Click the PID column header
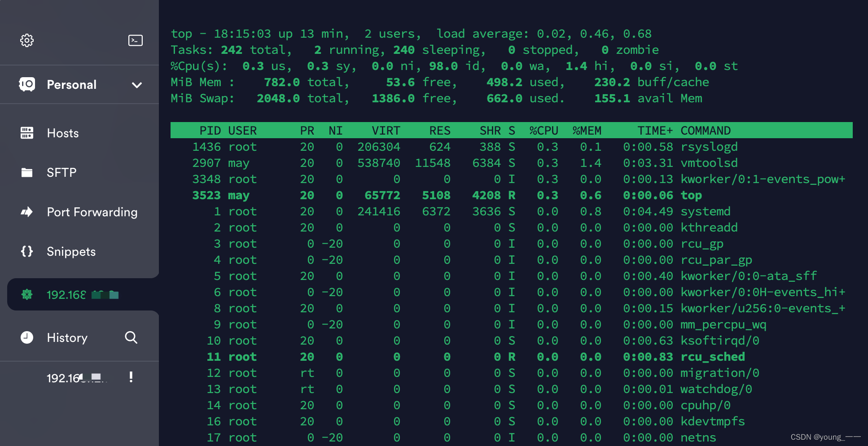This screenshot has width=868, height=446. tap(210, 131)
